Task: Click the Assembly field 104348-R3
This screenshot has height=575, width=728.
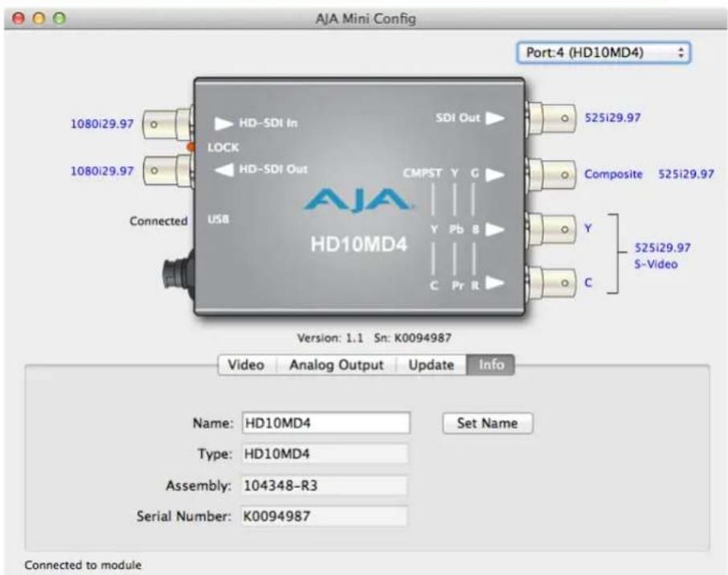Action: pyautogui.click(x=324, y=486)
